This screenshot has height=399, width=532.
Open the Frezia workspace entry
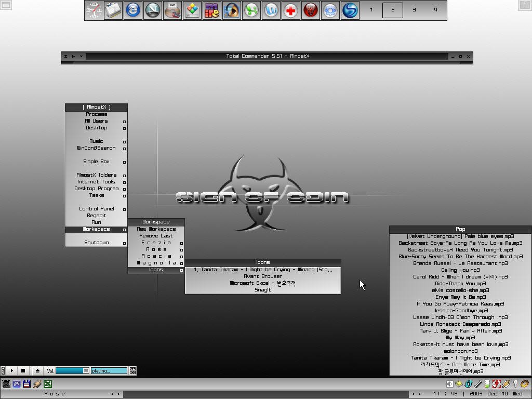[156, 243]
